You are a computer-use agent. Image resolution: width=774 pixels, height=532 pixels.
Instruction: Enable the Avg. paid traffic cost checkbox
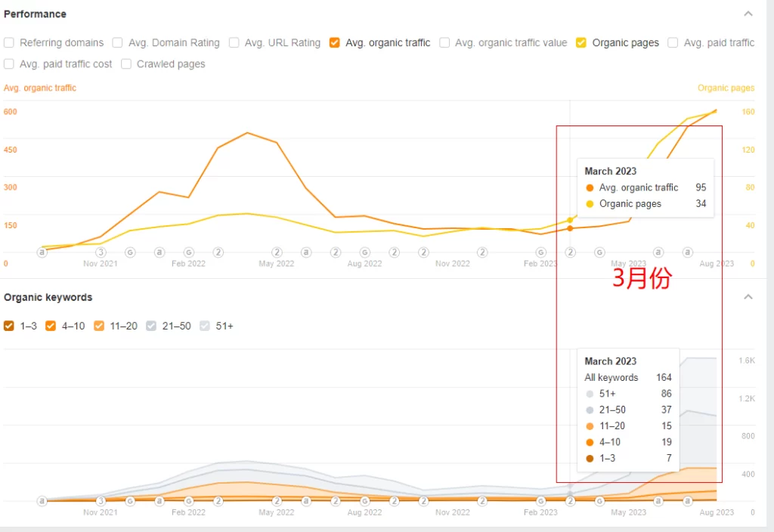click(9, 64)
